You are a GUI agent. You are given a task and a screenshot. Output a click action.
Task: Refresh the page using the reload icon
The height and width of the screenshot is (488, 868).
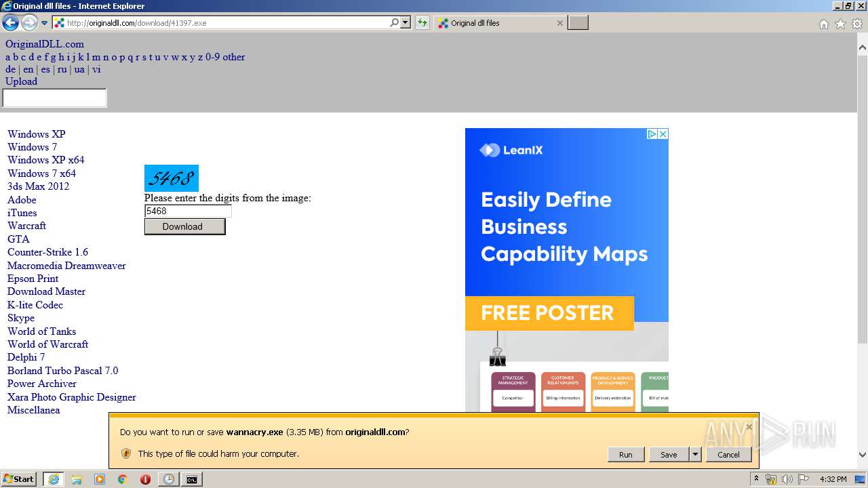point(422,22)
